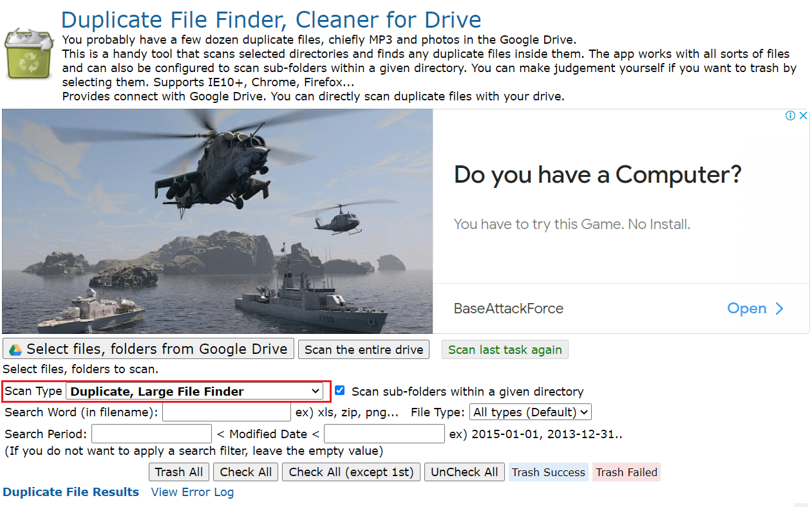
Task: Run the last scan task again
Action: click(505, 349)
